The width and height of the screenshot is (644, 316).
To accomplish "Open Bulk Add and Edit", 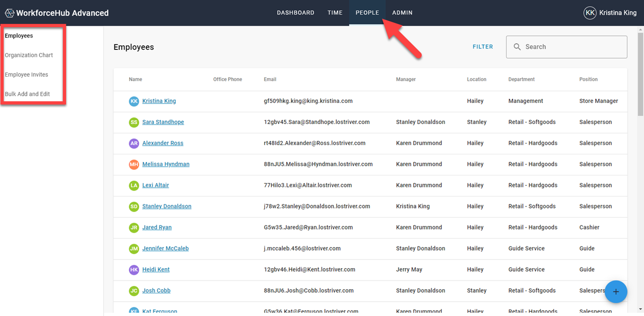I will 27,94.
